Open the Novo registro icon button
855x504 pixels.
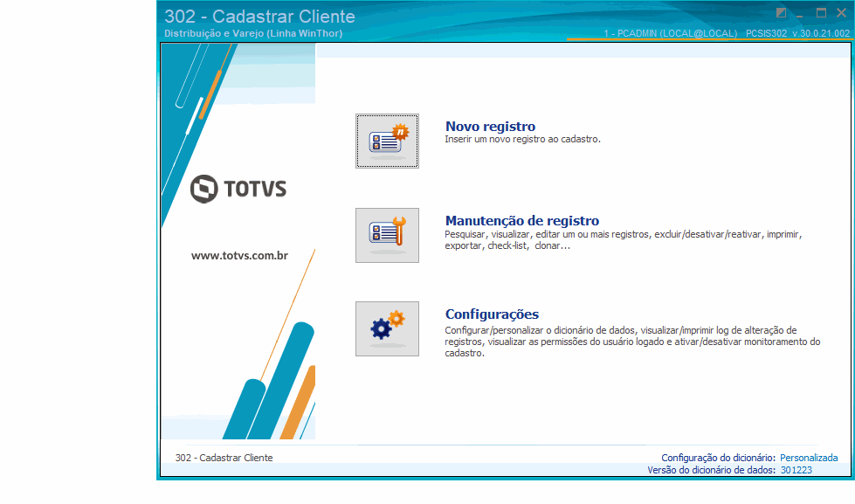387,142
